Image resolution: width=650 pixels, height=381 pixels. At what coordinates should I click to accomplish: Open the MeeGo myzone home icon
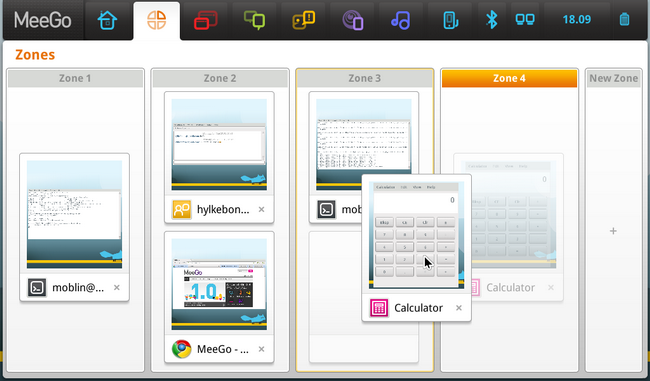pos(107,20)
